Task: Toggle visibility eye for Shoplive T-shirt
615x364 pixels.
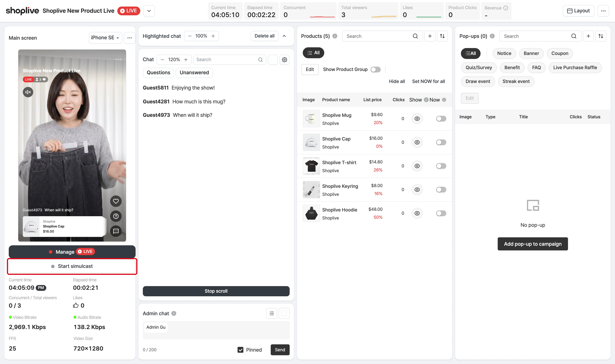Action: coord(417,166)
